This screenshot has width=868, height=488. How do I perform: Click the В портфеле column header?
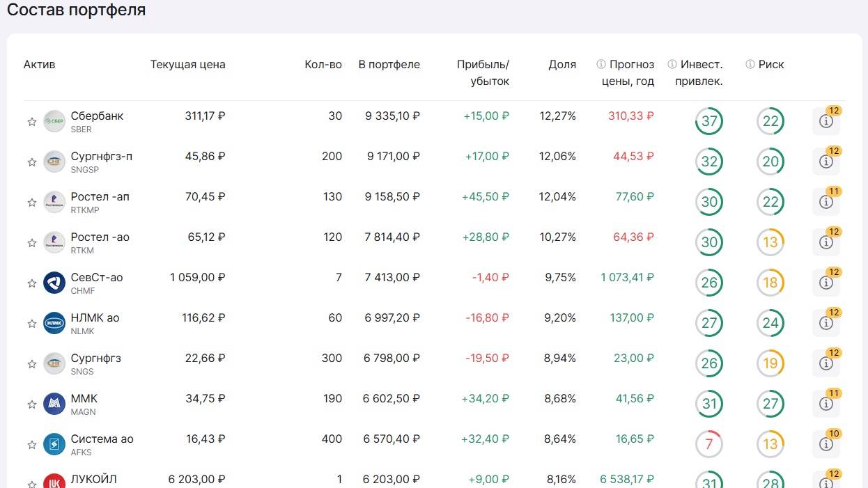click(x=389, y=65)
